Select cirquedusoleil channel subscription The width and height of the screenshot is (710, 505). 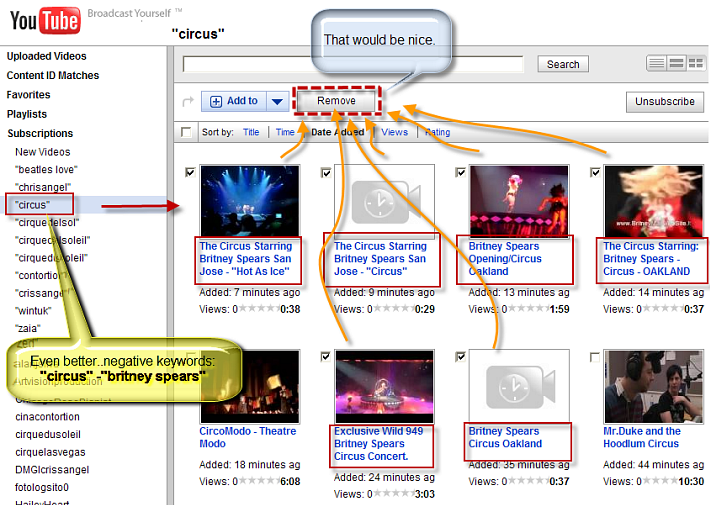click(x=48, y=435)
